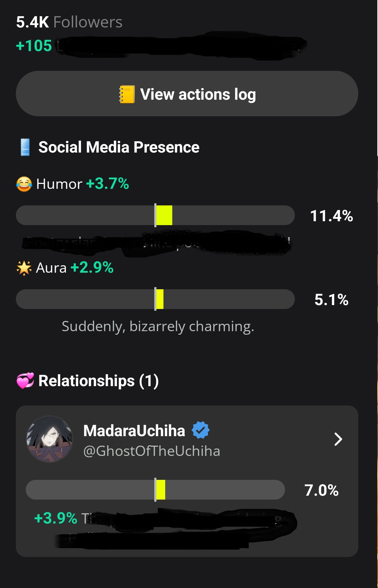Tap the notebook icon in actions log

[x=127, y=94]
